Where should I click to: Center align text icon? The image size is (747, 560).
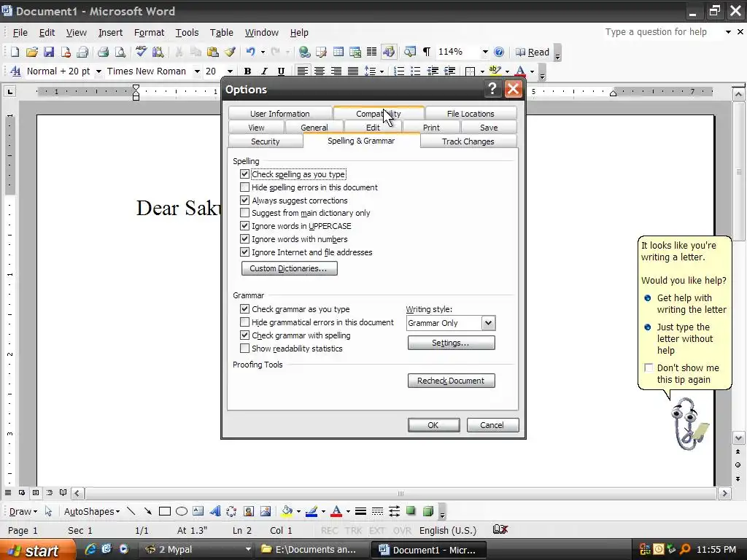coord(320,71)
